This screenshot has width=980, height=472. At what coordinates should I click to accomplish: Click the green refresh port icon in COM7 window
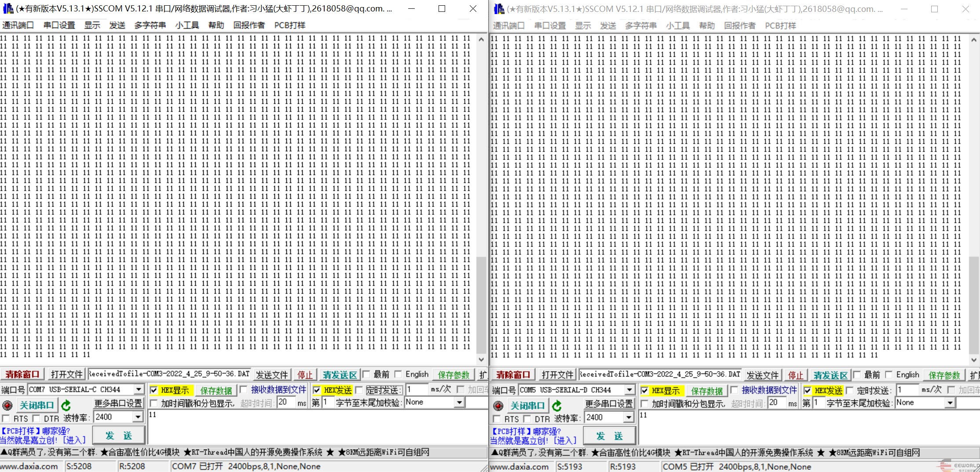pos(66,405)
